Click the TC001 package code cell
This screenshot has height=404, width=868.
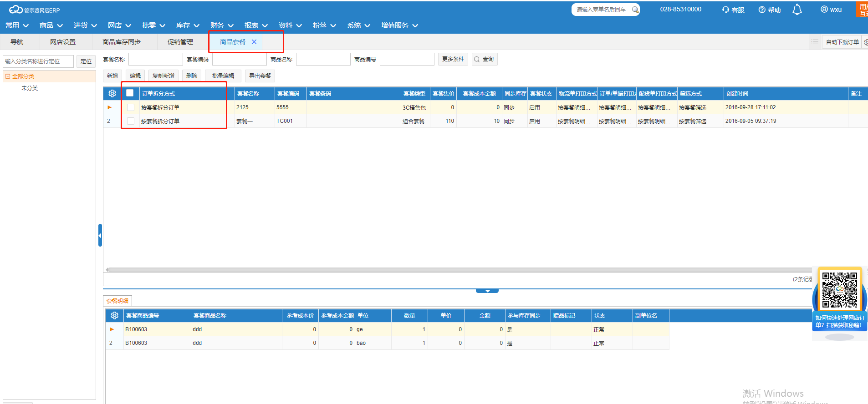point(291,121)
